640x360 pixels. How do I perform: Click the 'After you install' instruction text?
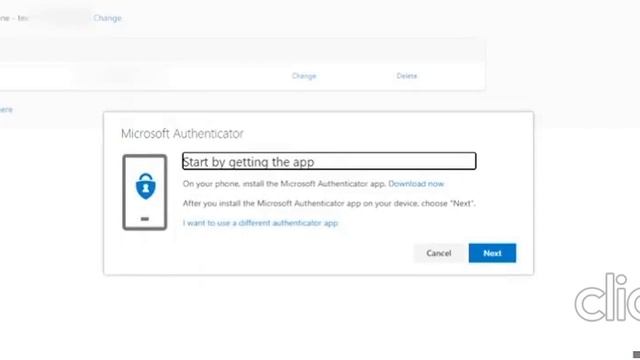click(329, 203)
